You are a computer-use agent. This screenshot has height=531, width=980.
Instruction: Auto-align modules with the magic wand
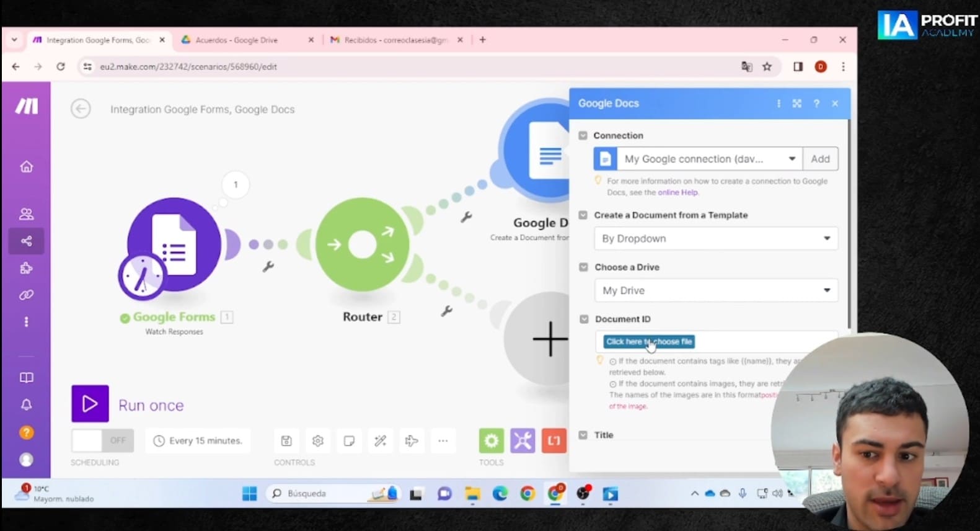(381, 441)
